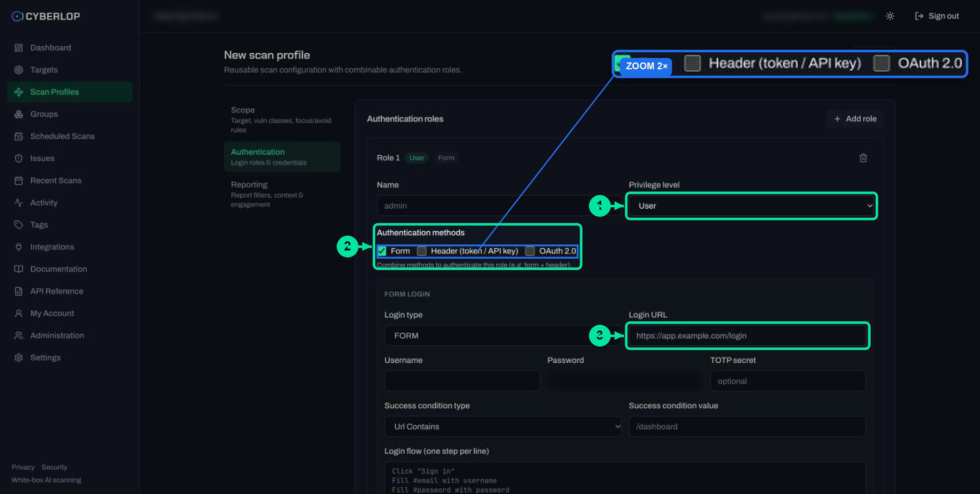
Task: Focus the role Name input field
Action: click(x=499, y=206)
